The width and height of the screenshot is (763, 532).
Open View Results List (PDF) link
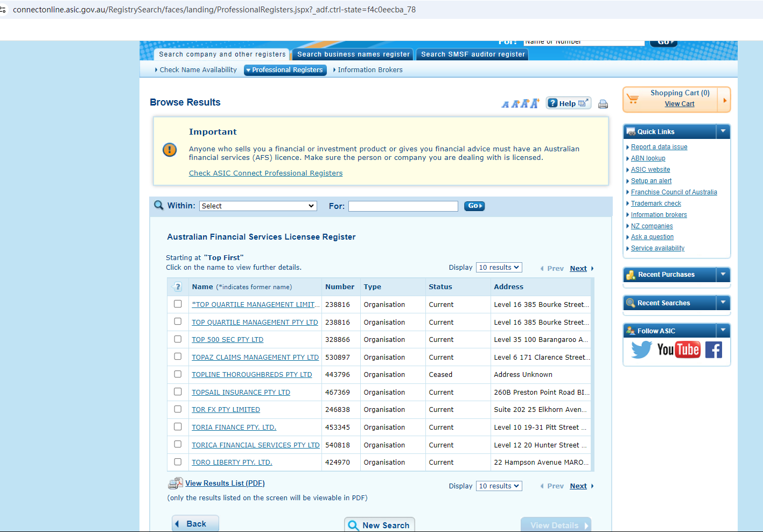coord(225,484)
